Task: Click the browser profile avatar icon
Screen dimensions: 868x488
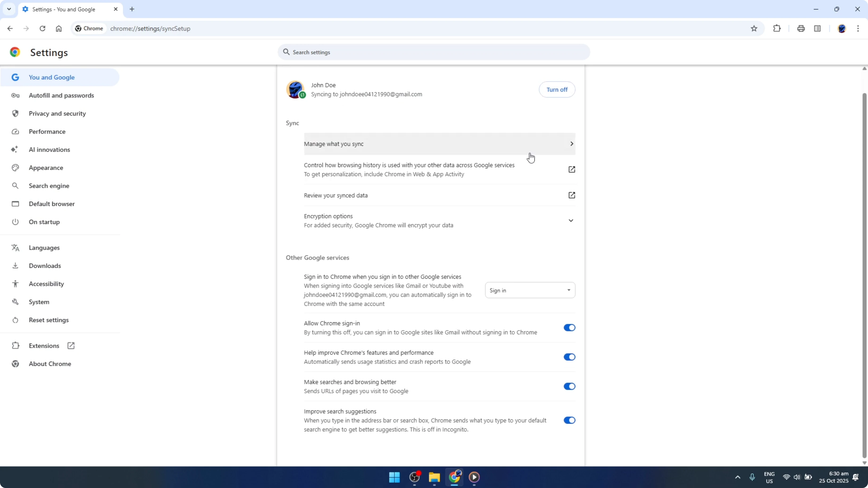Action: click(x=842, y=28)
